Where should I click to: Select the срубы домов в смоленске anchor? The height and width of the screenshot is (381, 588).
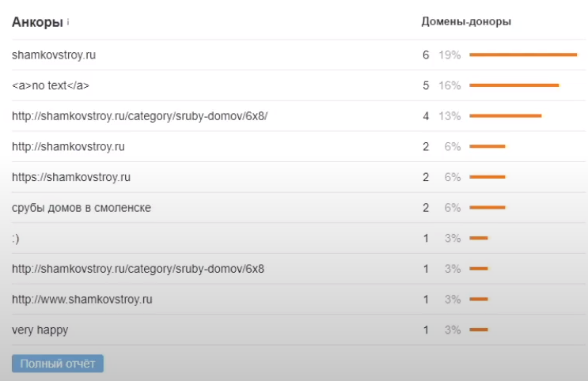coord(82,208)
